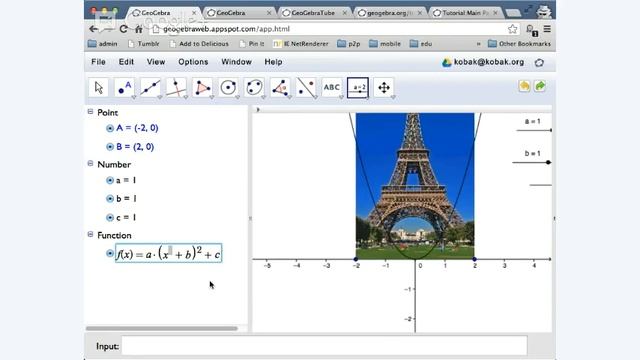Select the New Point tool
640x360 pixels.
click(124, 88)
